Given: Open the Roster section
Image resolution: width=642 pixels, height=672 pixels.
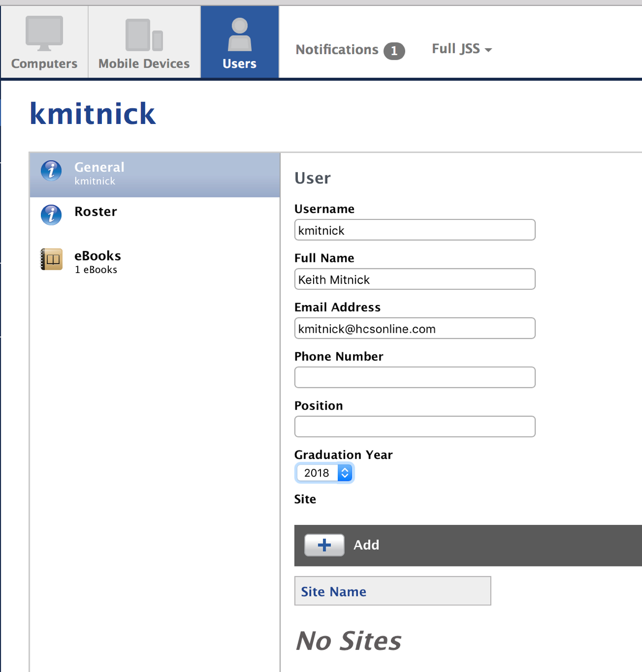Looking at the screenshot, I should click(x=155, y=219).
